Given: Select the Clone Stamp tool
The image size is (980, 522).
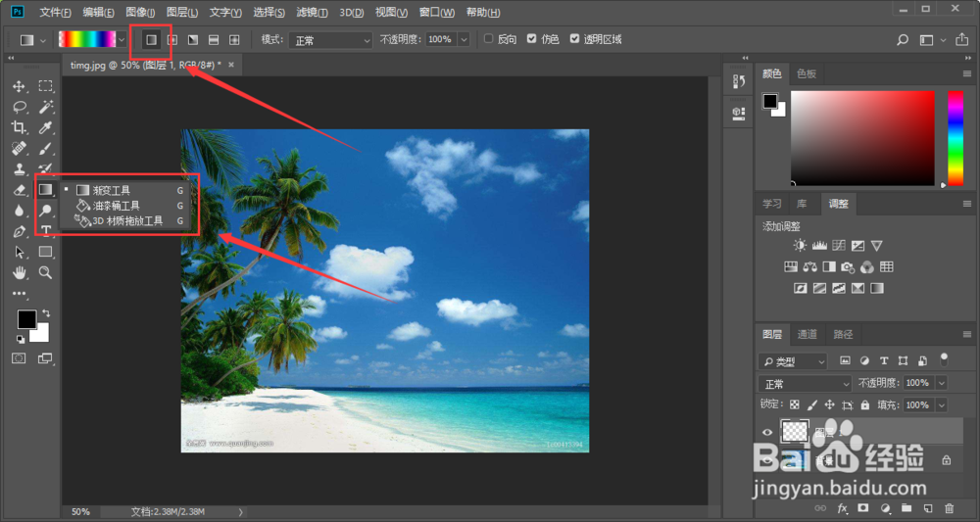Looking at the screenshot, I should pos(20,169).
